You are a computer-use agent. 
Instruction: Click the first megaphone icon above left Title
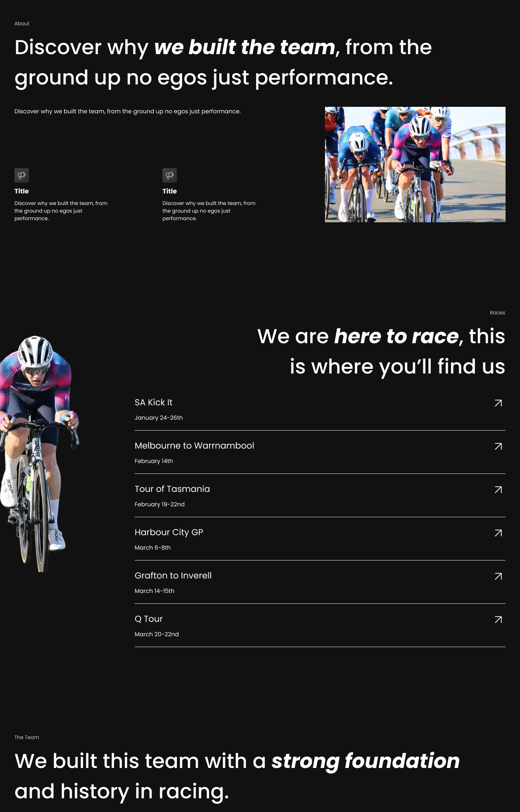click(x=22, y=175)
